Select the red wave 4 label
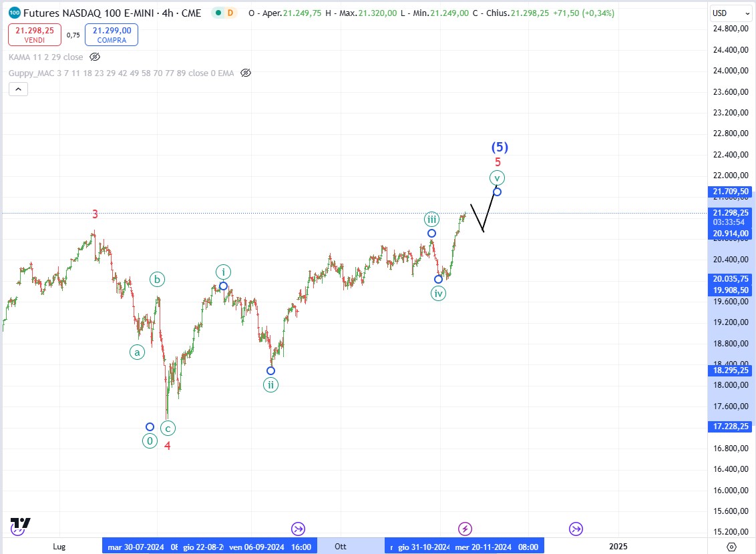The width and height of the screenshot is (756, 554). click(x=168, y=446)
